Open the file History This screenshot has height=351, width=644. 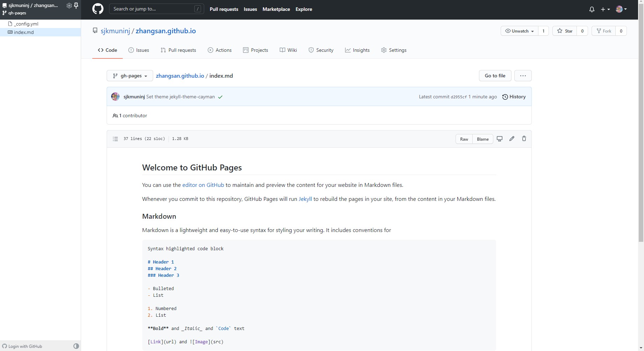point(514,97)
